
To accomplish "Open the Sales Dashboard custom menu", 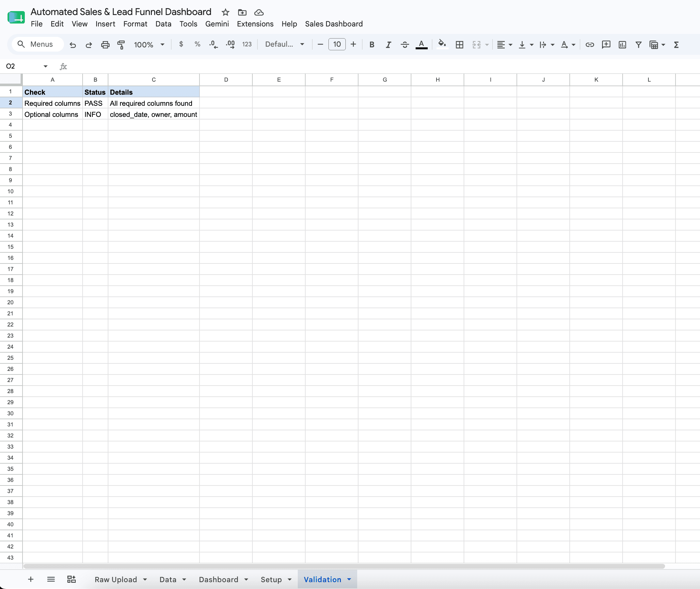I will tap(334, 24).
